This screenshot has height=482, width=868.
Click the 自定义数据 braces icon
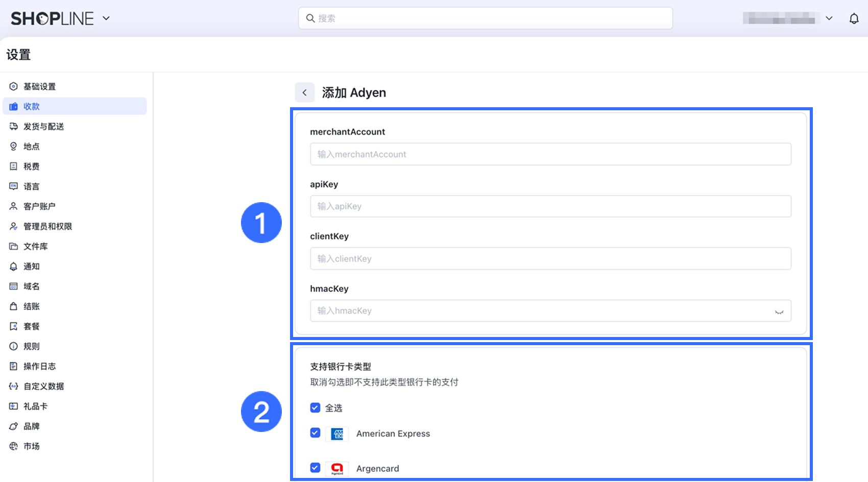coord(14,386)
